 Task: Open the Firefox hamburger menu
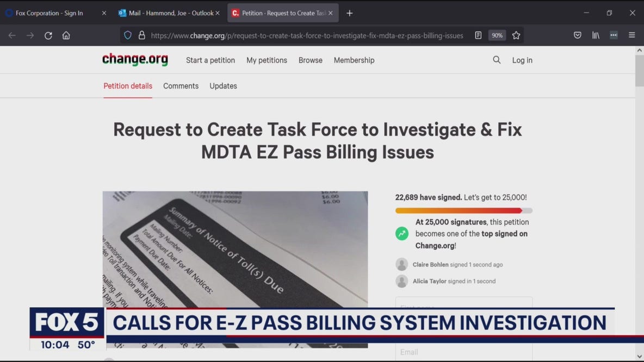pyautogui.click(x=631, y=35)
